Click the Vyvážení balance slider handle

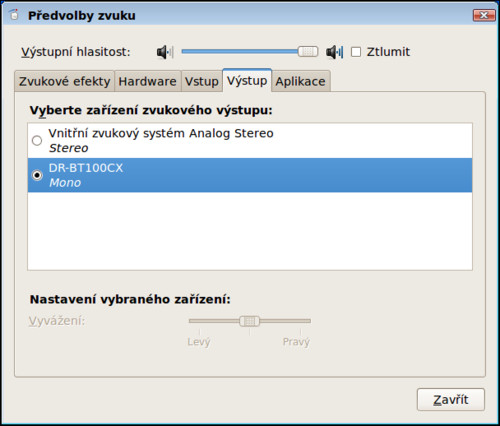pos(250,321)
